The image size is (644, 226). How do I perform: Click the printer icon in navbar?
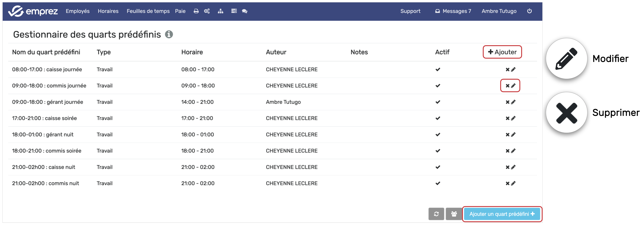click(196, 11)
